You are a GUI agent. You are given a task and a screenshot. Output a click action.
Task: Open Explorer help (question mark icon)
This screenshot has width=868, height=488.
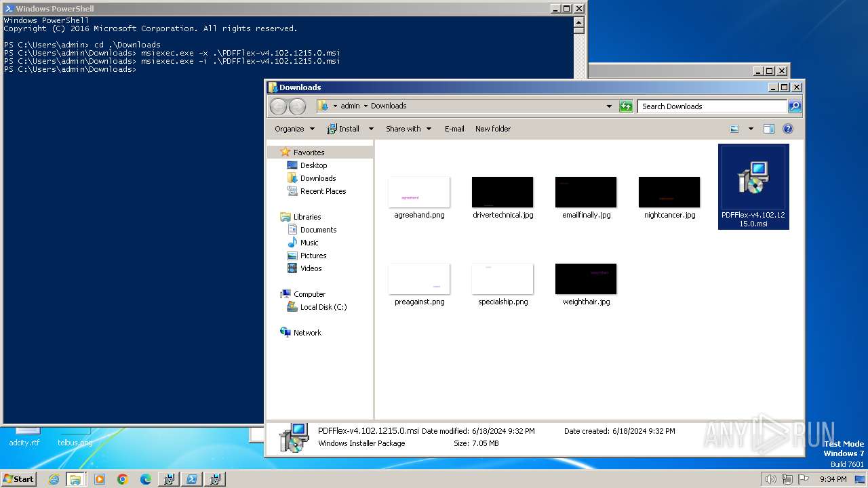click(787, 129)
